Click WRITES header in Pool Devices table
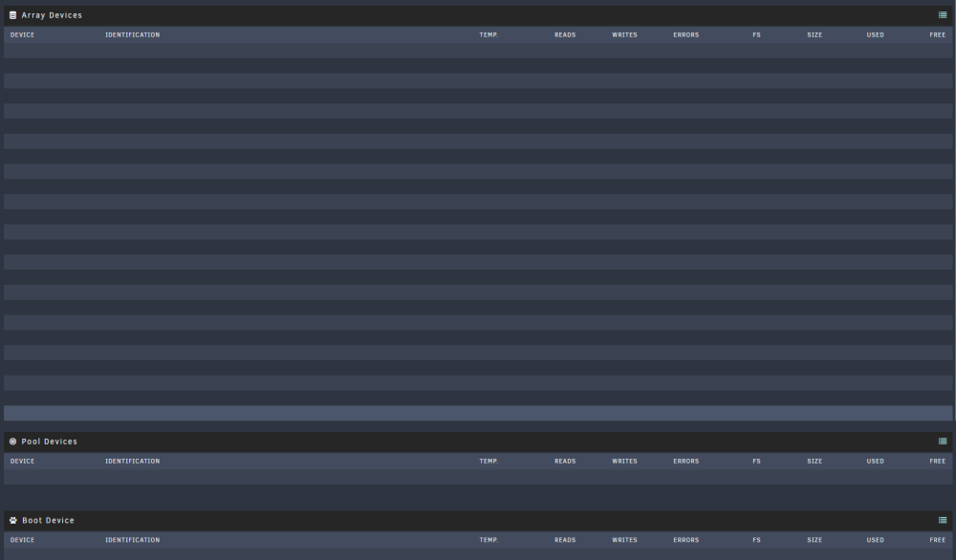956x560 pixels. 625,462
